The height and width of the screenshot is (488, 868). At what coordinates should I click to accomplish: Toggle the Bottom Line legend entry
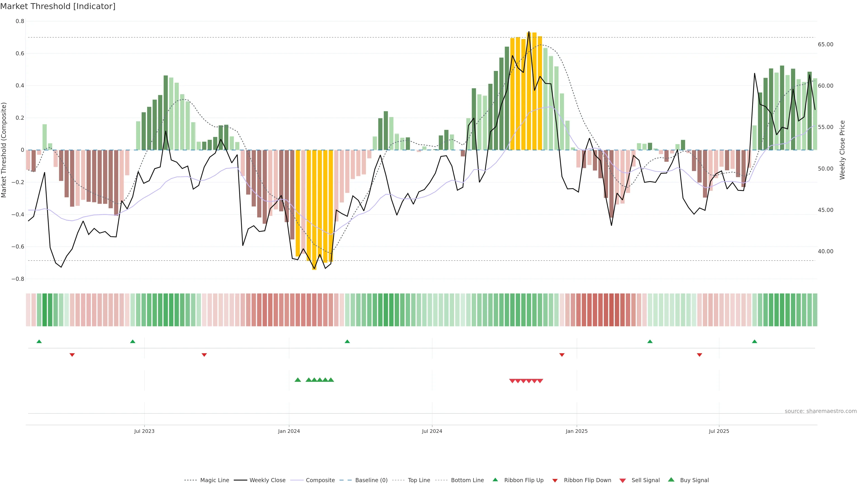(x=467, y=480)
